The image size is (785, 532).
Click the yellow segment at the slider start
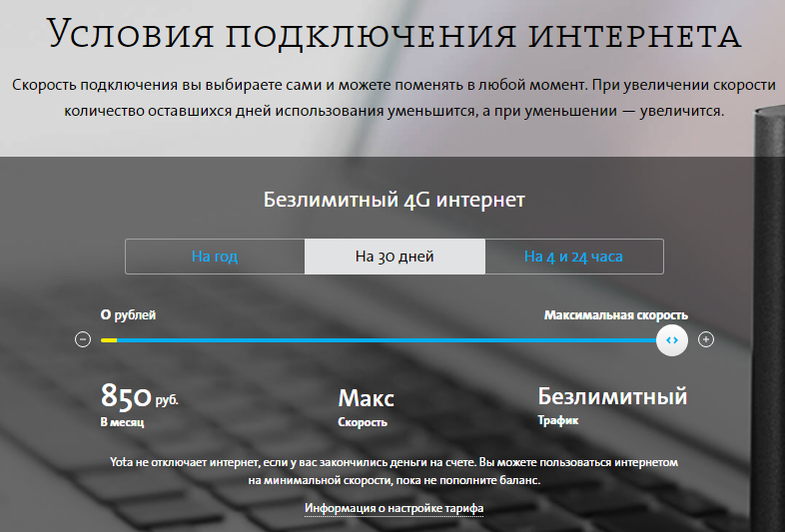[x=109, y=339]
